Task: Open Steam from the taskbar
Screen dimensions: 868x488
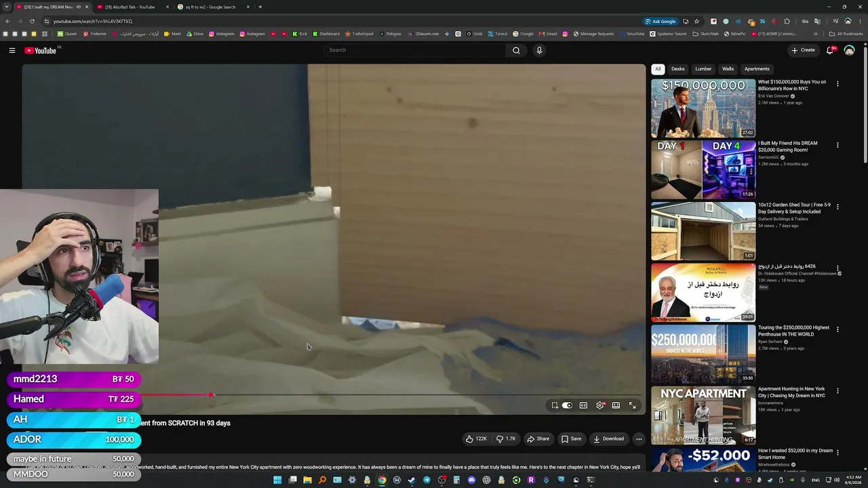Action: [x=412, y=480]
